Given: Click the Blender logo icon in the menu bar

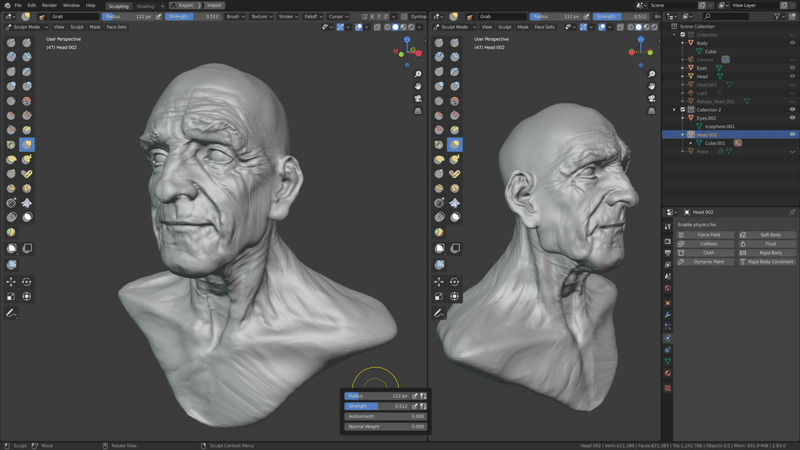Looking at the screenshot, I should pos(7,5).
